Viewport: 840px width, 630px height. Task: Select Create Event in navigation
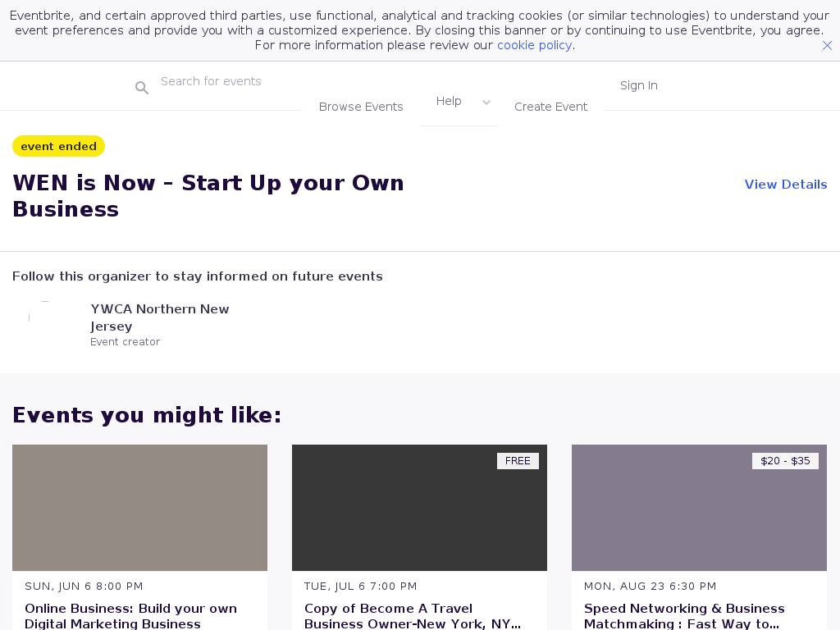(x=550, y=107)
